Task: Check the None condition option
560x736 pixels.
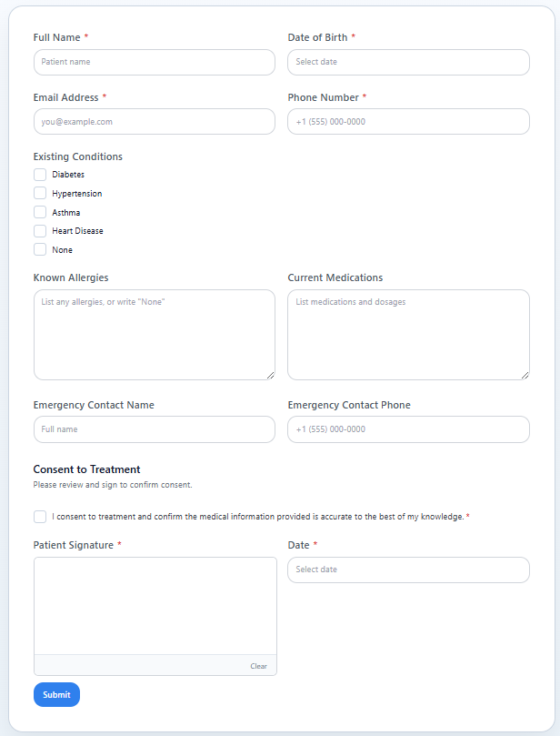Action: click(x=40, y=249)
